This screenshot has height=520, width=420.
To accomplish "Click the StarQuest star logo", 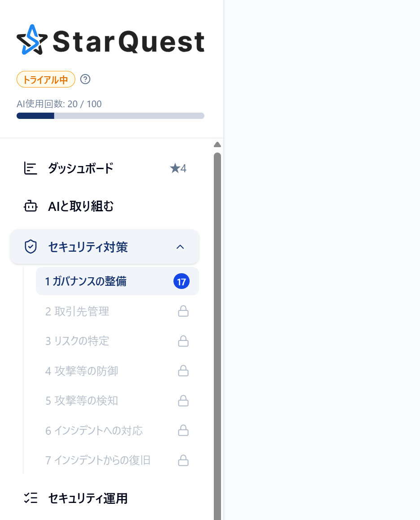I will click(32, 40).
